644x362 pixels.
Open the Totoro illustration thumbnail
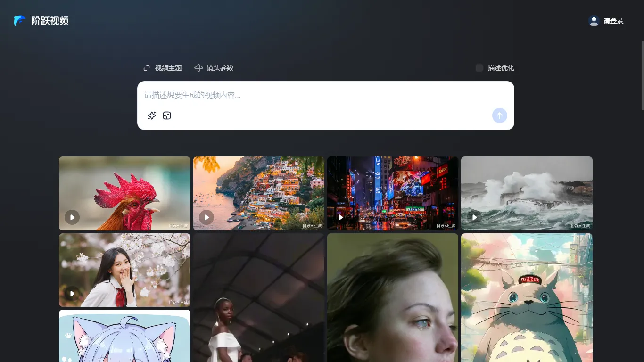527,297
